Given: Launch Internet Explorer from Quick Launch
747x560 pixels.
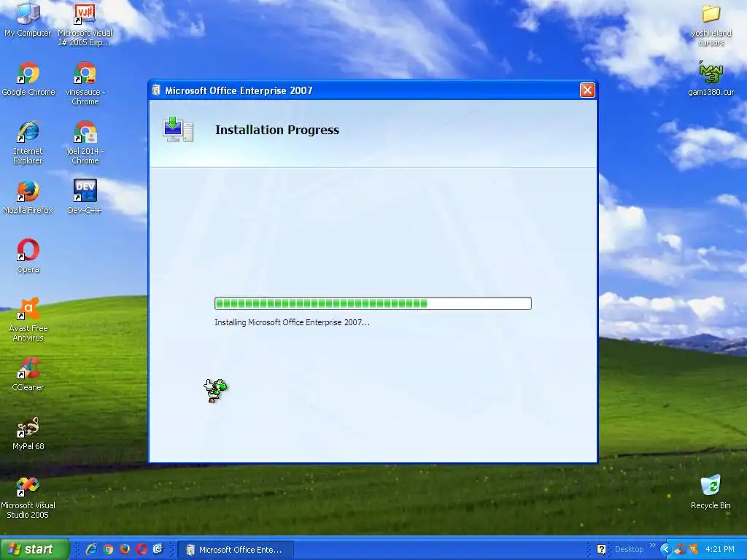Looking at the screenshot, I should (91, 549).
